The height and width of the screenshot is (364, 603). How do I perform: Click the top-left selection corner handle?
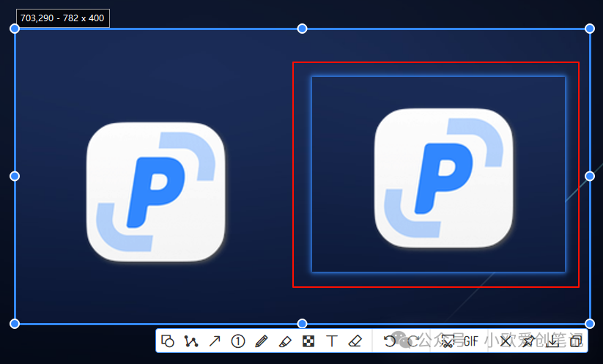coord(15,29)
